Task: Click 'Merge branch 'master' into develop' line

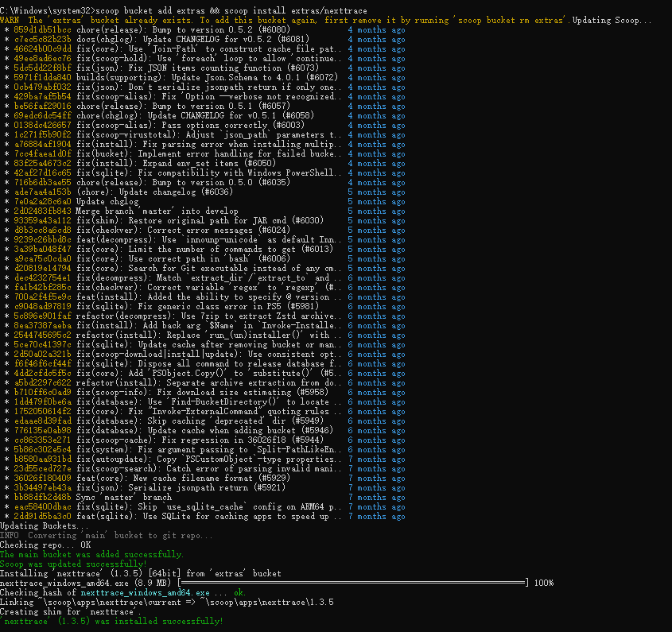Action: [x=157, y=211]
